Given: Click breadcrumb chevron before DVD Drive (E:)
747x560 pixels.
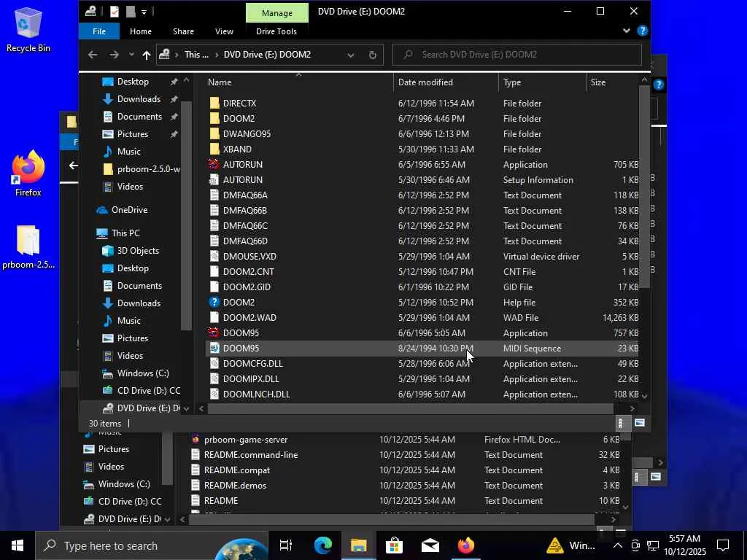Looking at the screenshot, I should coord(217,55).
